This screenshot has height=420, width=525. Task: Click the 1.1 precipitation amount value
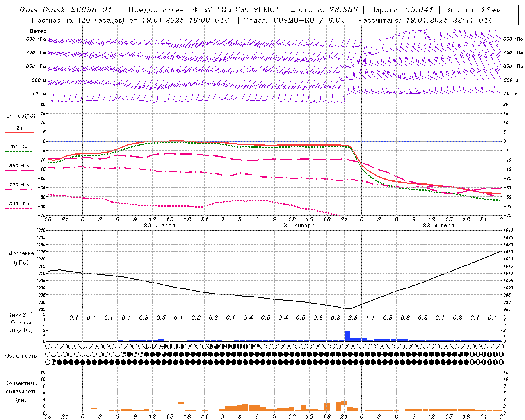click(370, 317)
